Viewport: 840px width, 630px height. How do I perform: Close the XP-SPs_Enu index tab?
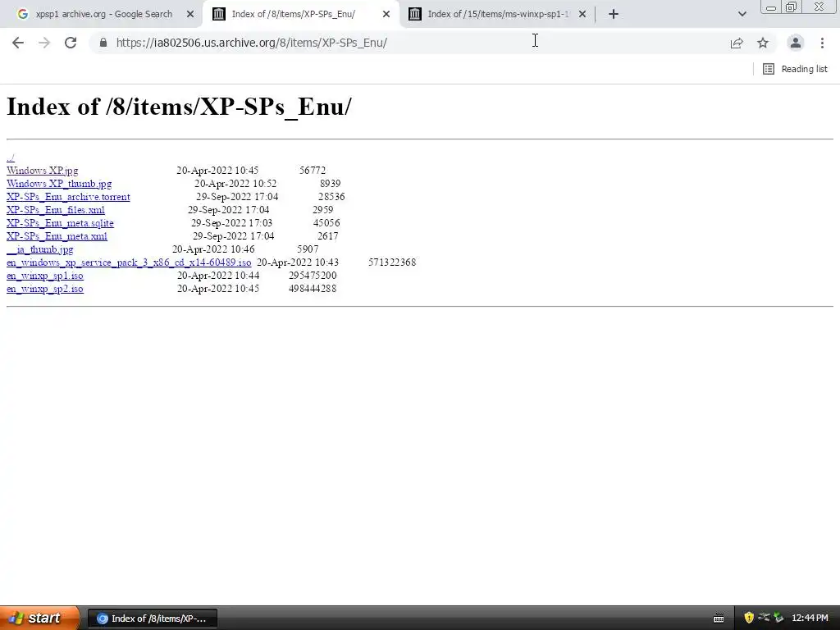click(x=386, y=15)
